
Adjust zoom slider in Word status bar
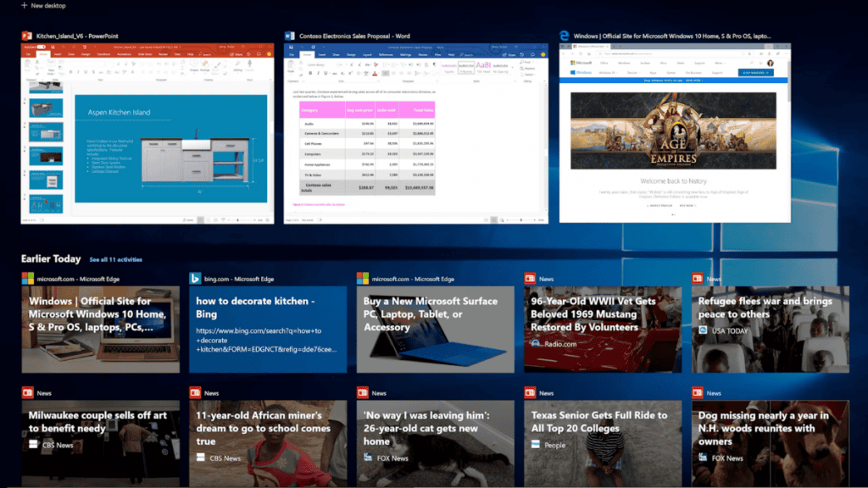(521, 220)
